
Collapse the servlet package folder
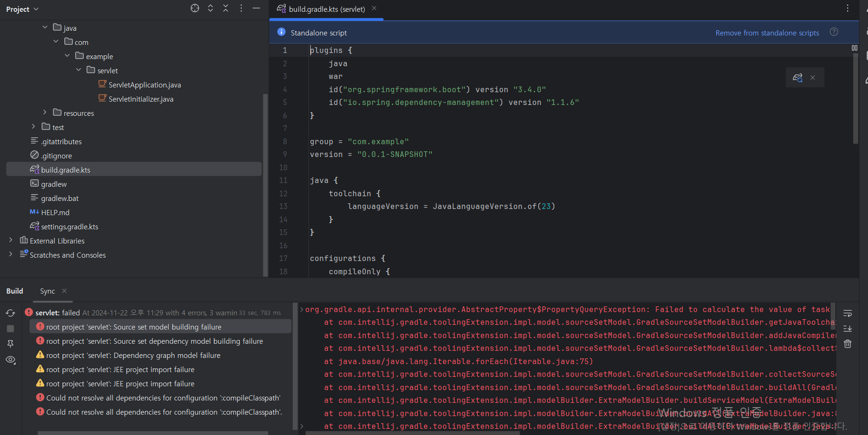tap(79, 70)
